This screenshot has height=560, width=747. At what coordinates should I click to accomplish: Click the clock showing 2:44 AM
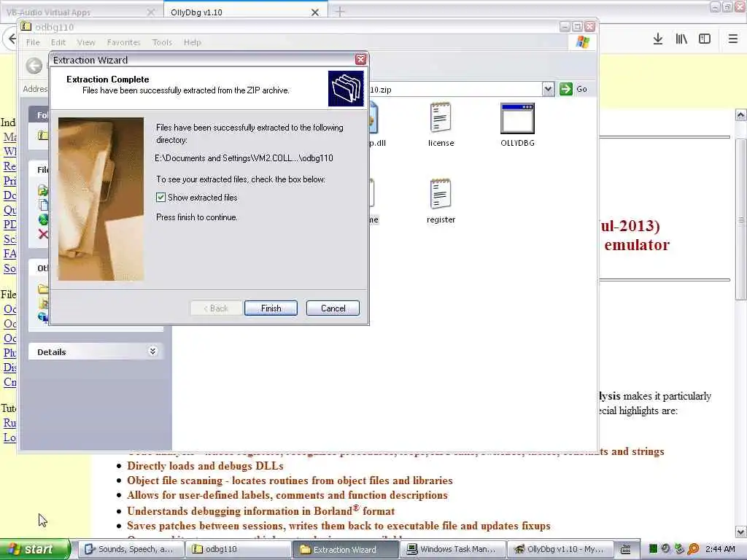[x=720, y=549]
